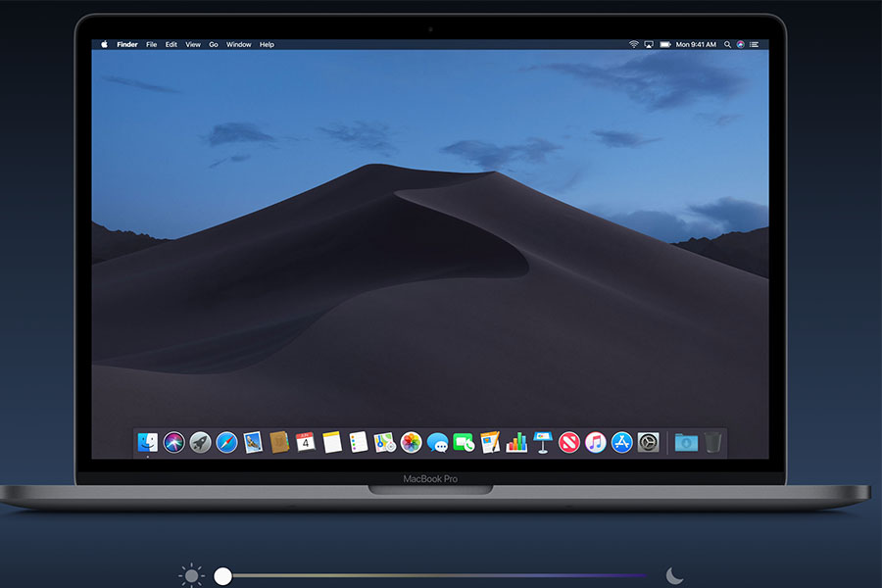Open Notes app in the Dock
The height and width of the screenshot is (588, 882).
coord(332,442)
